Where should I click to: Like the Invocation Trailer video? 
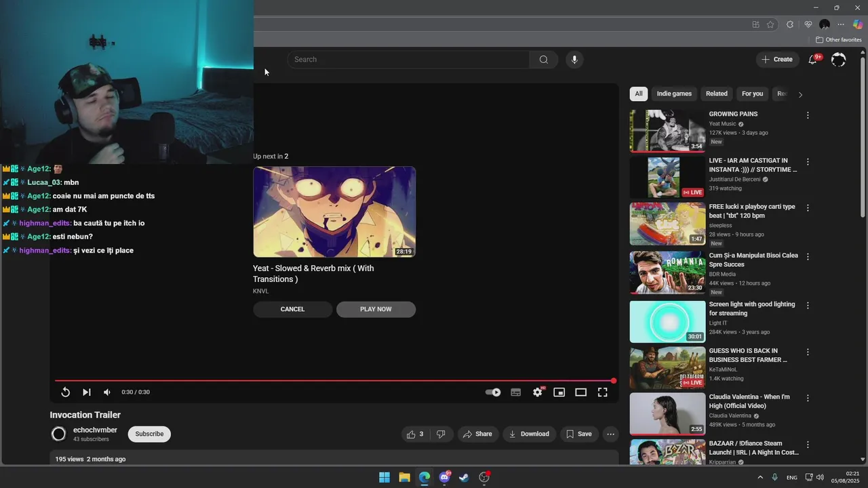click(415, 434)
